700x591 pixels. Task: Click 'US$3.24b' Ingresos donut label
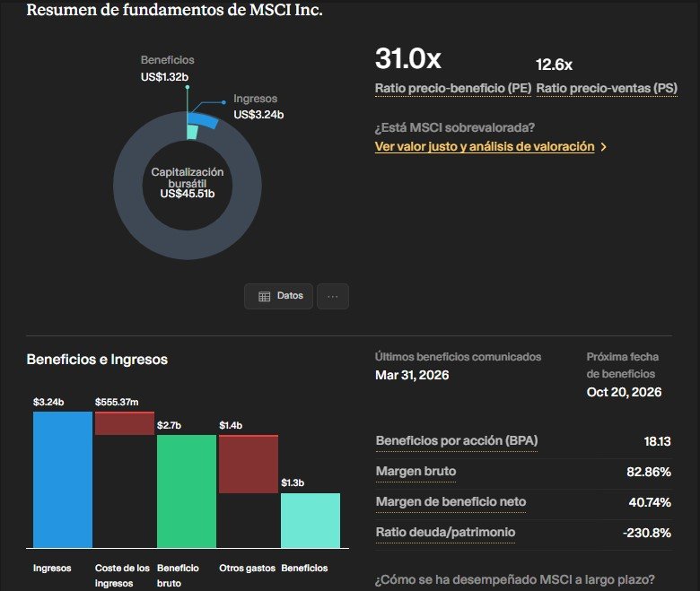258,115
